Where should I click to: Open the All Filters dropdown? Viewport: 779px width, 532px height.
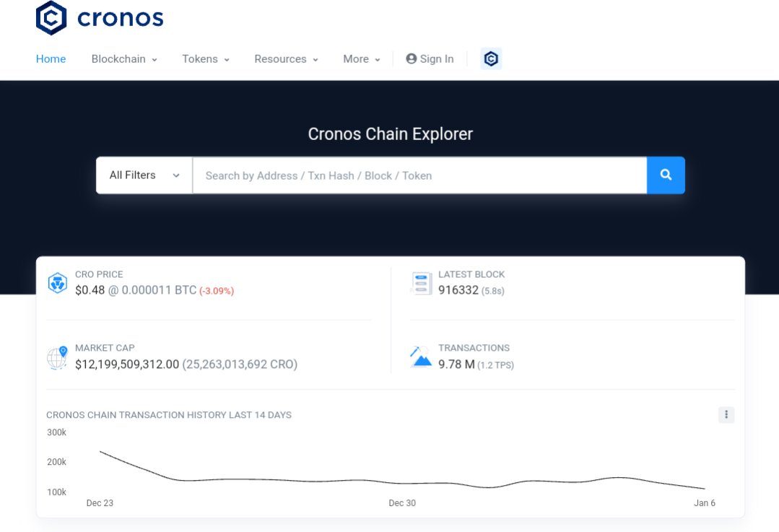tap(144, 175)
